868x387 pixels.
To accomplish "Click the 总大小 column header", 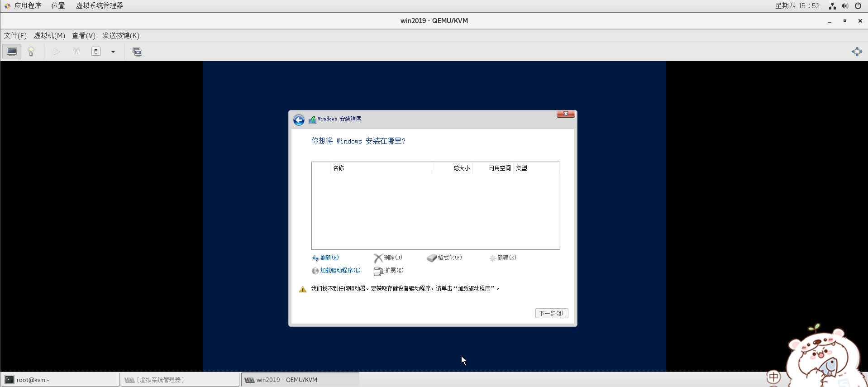I will pyautogui.click(x=453, y=168).
